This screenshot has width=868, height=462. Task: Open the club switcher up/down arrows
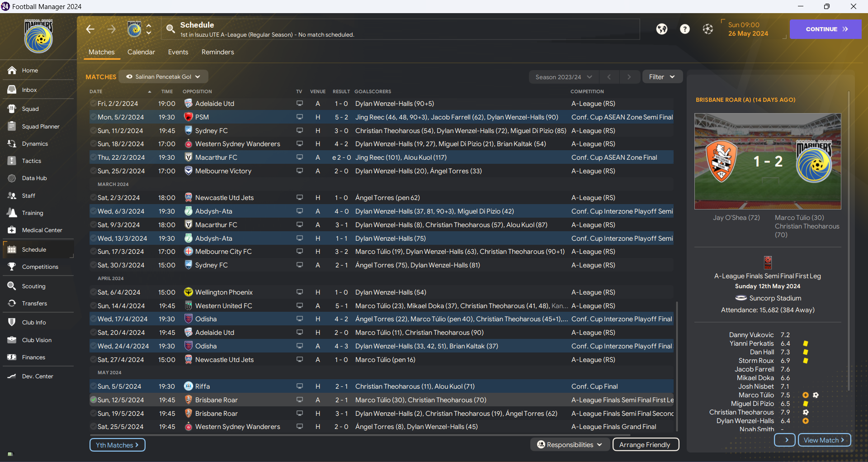(149, 29)
